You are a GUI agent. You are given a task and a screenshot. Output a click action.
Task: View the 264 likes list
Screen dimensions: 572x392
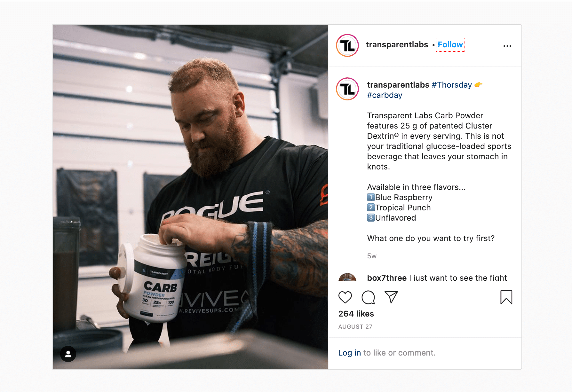pyautogui.click(x=356, y=314)
